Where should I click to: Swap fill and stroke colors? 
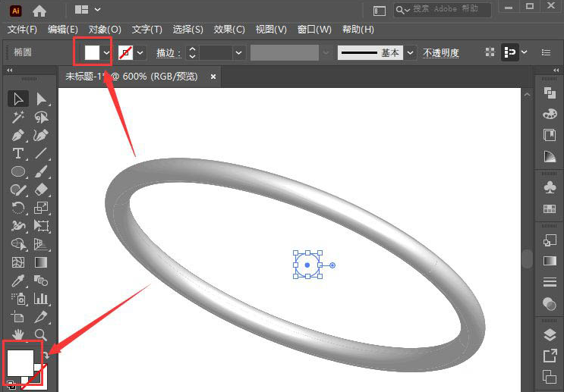46,356
